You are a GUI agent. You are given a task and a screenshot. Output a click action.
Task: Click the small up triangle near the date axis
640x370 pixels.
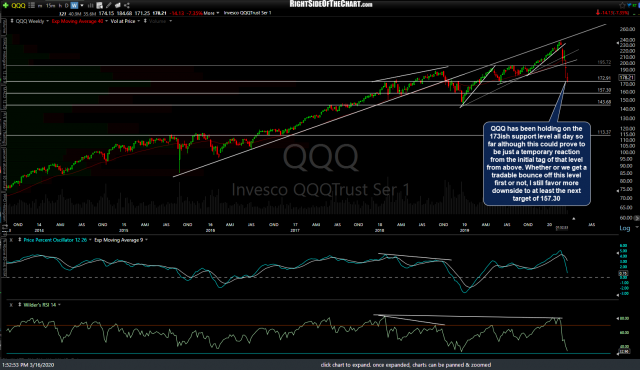(573, 219)
